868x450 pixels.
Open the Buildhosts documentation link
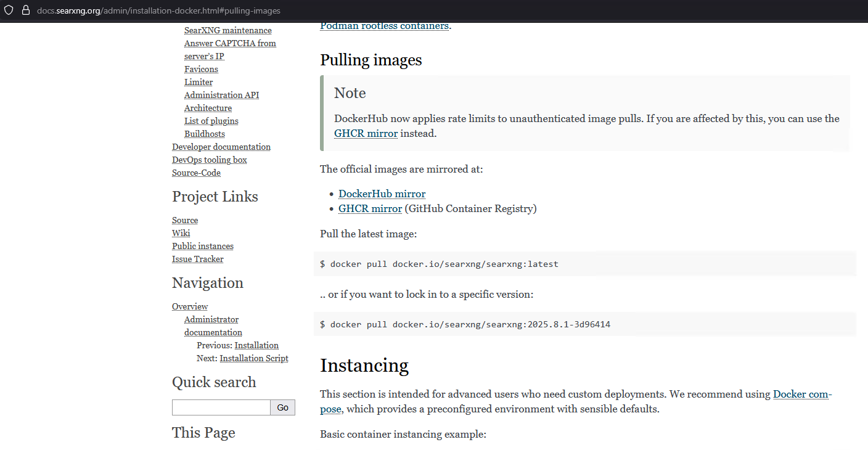[204, 134]
